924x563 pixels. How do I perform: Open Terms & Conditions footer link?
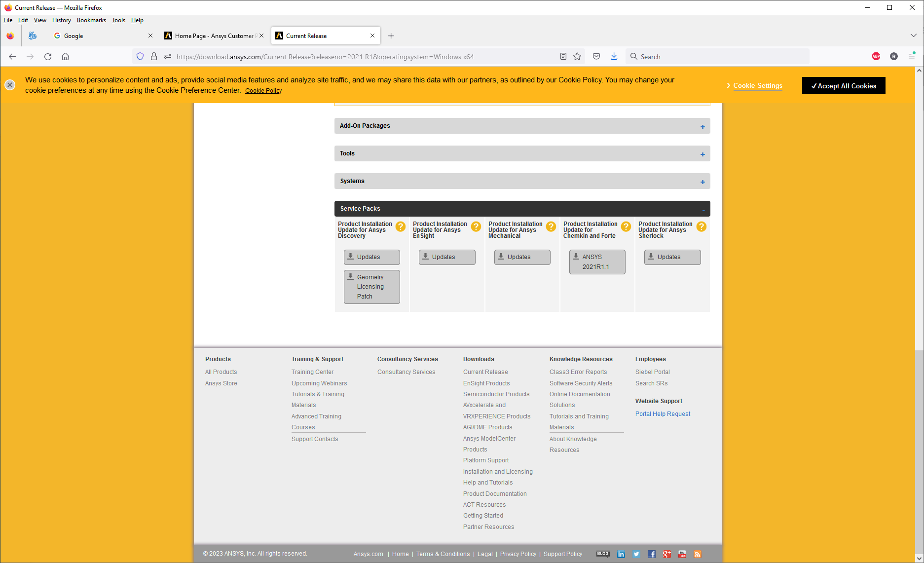(x=443, y=554)
